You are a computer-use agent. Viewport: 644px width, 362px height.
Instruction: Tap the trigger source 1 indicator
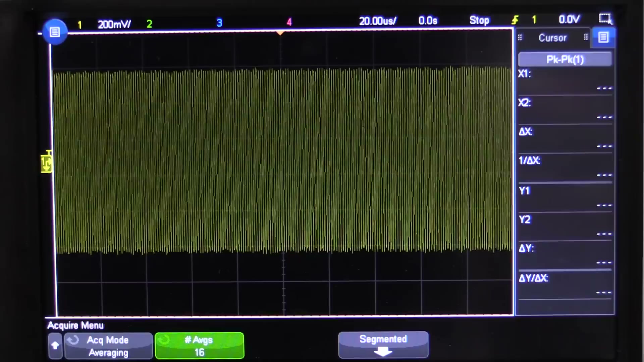pos(534,20)
